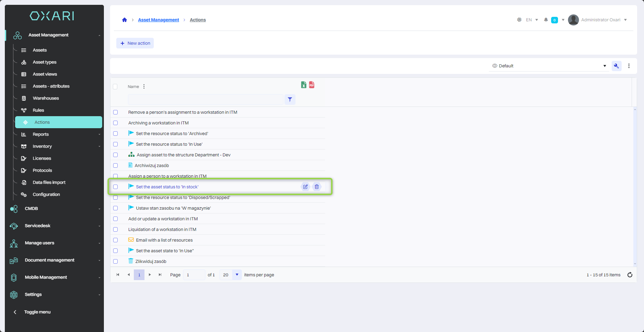Click the PDF export icon
This screenshot has height=332, width=644.
pyautogui.click(x=312, y=85)
